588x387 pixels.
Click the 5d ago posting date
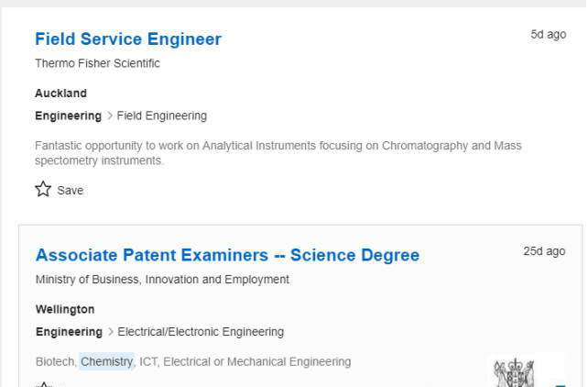pyautogui.click(x=548, y=35)
